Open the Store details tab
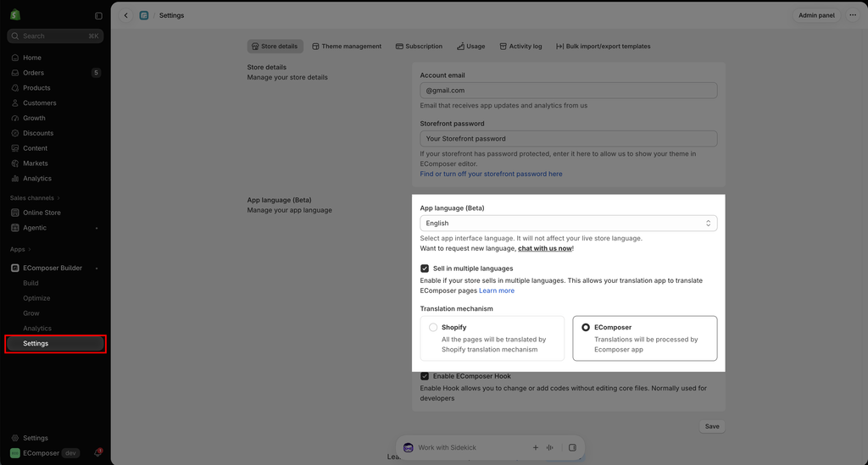Screen dimensions: 868x465 click(275, 47)
